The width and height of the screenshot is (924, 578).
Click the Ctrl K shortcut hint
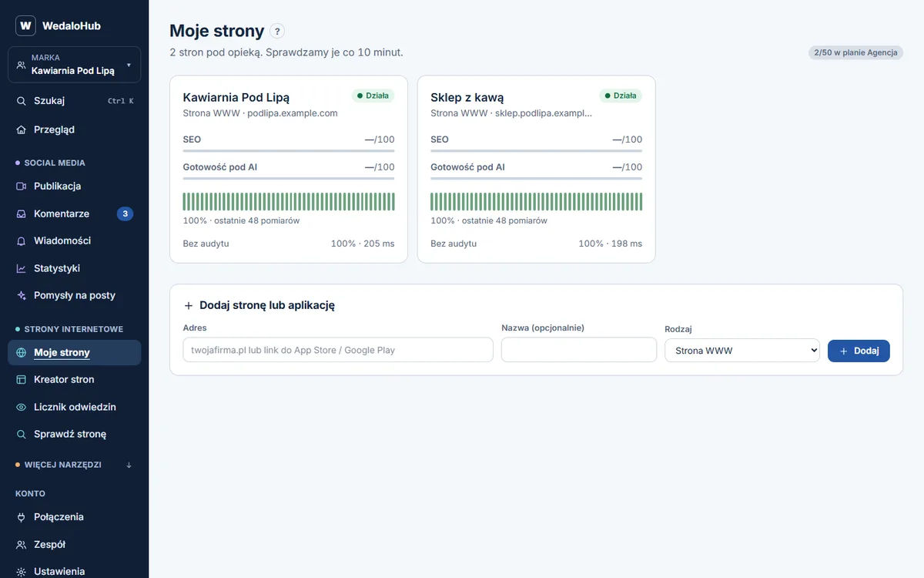coord(121,101)
